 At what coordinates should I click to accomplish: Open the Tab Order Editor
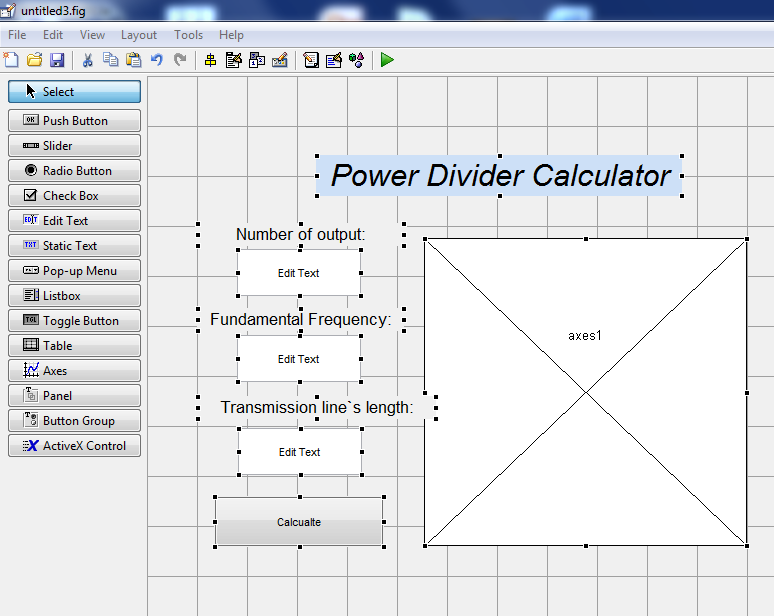(x=257, y=60)
